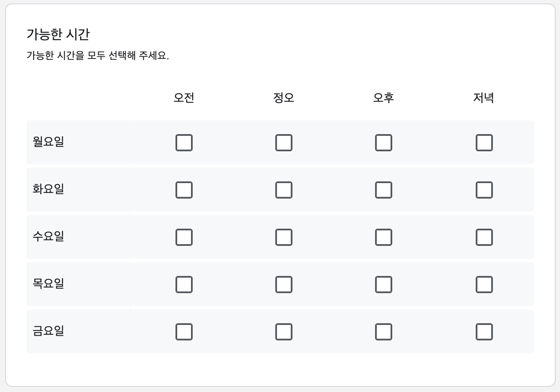This screenshot has width=560, height=392.
Task: Tick 수요일 정오 checkbox
Action: tap(284, 237)
